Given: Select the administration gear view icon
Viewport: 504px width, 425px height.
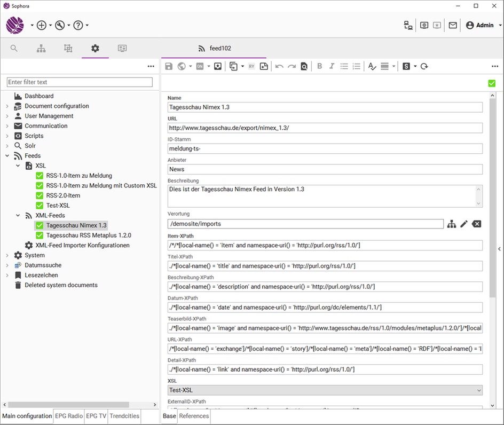Looking at the screenshot, I should [95, 48].
